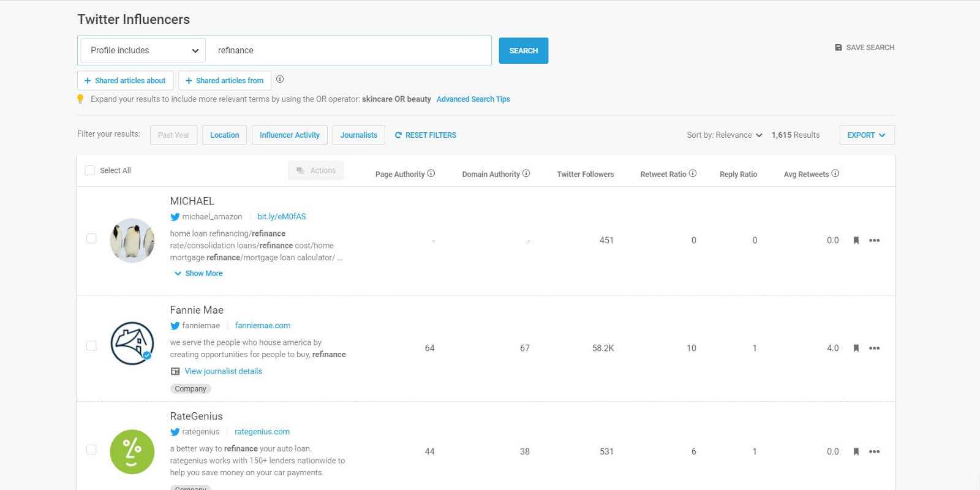Open more options for MICHAEL row
The image size is (980, 490).
pyautogui.click(x=875, y=240)
